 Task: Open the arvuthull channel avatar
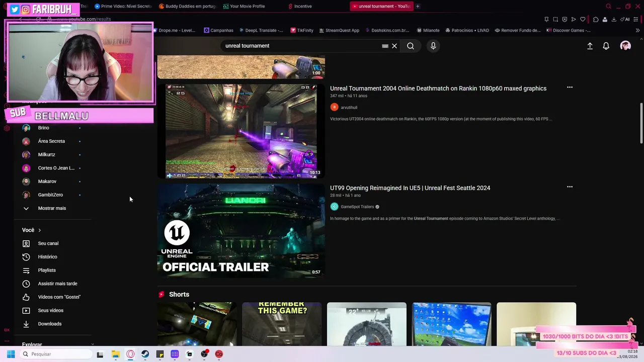[x=334, y=107]
